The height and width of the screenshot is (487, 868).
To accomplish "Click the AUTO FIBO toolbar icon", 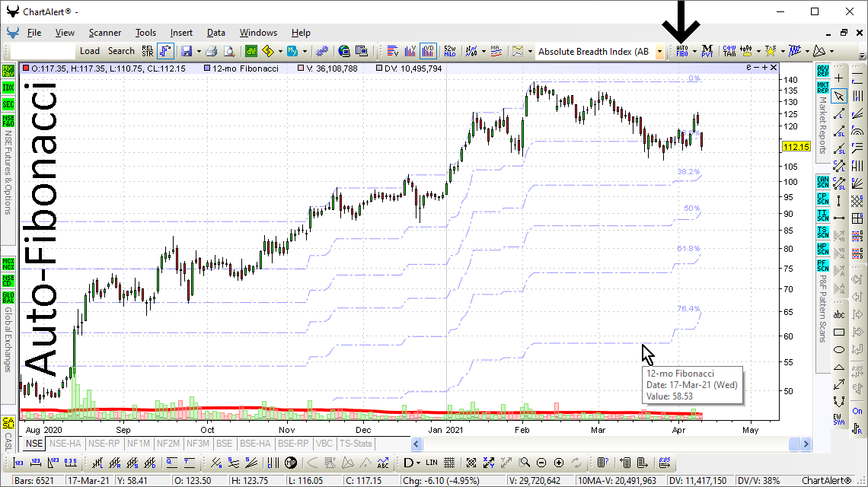I will (x=682, y=52).
